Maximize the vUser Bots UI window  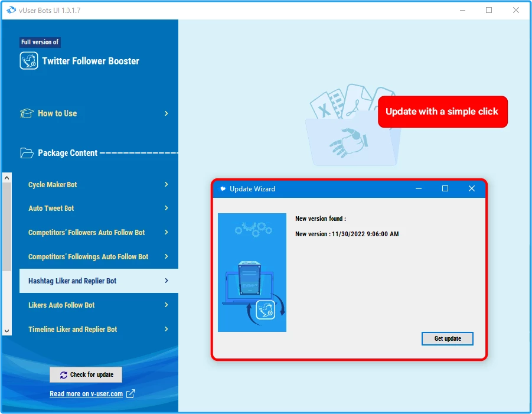tap(489, 10)
